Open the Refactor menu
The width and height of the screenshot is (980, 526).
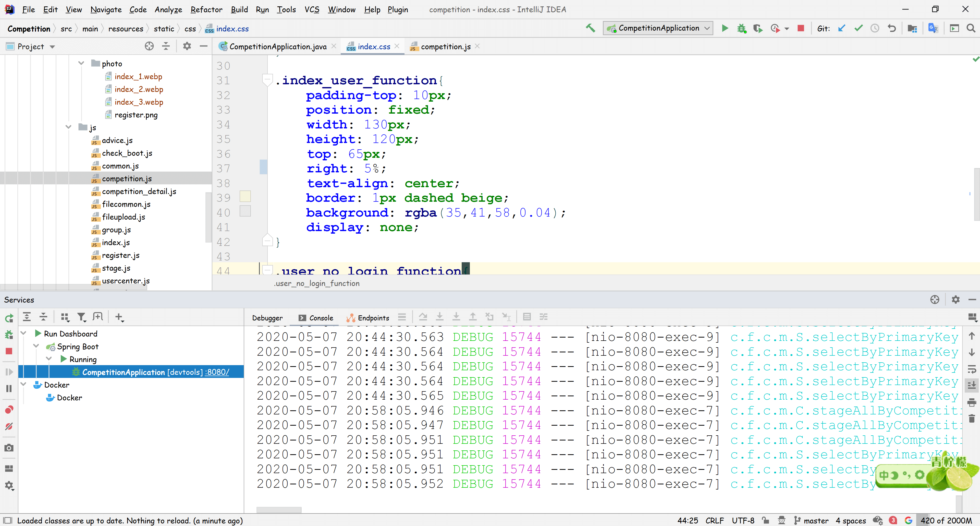[206, 9]
